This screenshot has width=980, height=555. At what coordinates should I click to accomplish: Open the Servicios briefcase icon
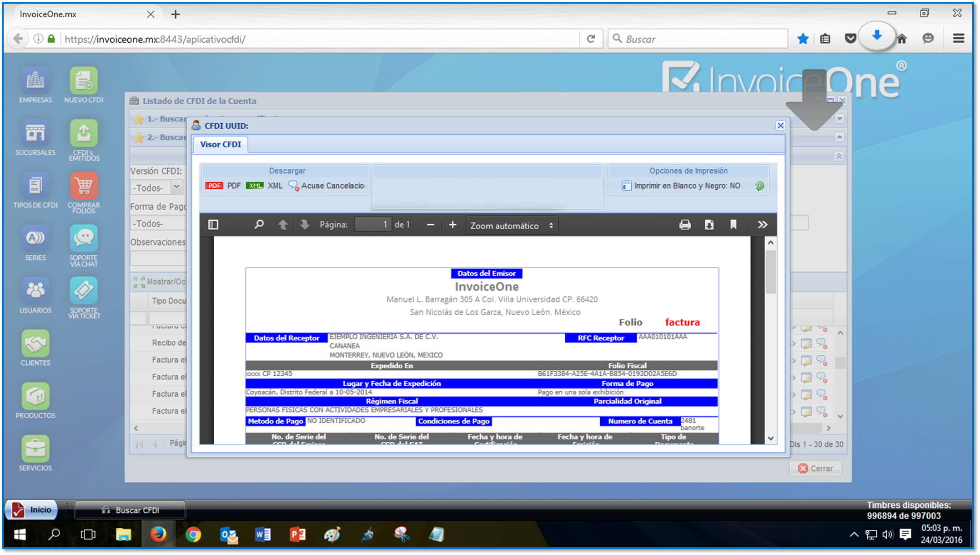[35, 454]
